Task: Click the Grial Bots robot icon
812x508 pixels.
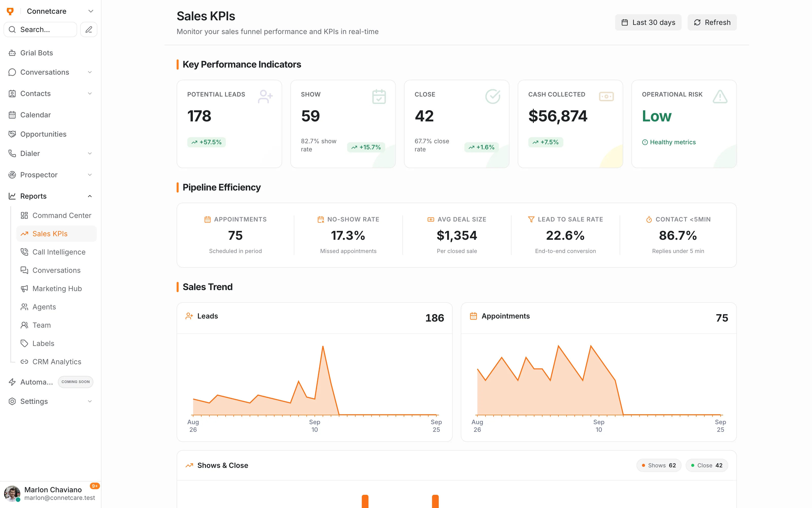Action: click(x=12, y=53)
